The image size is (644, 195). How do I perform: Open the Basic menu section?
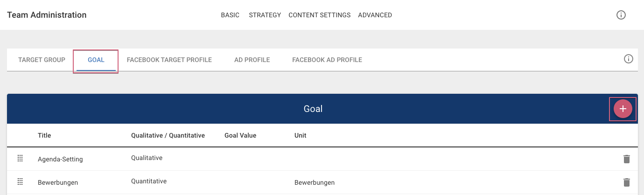pyautogui.click(x=230, y=15)
